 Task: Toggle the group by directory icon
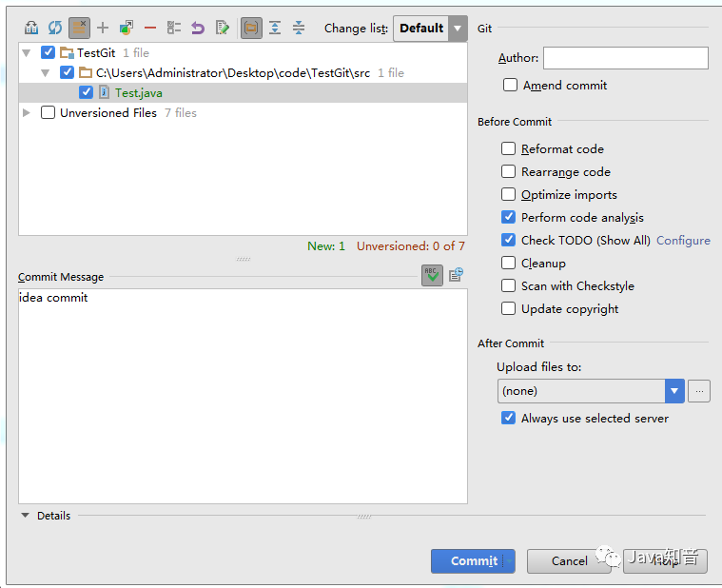[251, 29]
